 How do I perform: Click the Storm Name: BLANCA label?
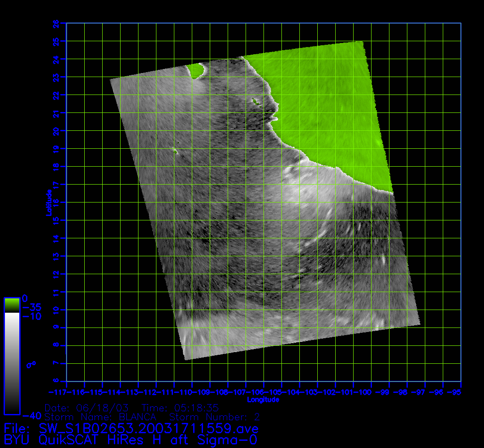coord(100,417)
